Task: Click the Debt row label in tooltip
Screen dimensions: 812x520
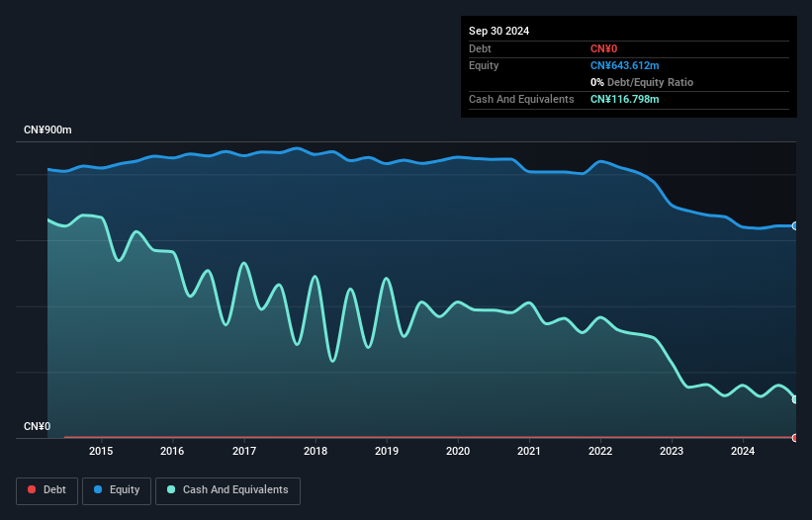Action: 480,48
